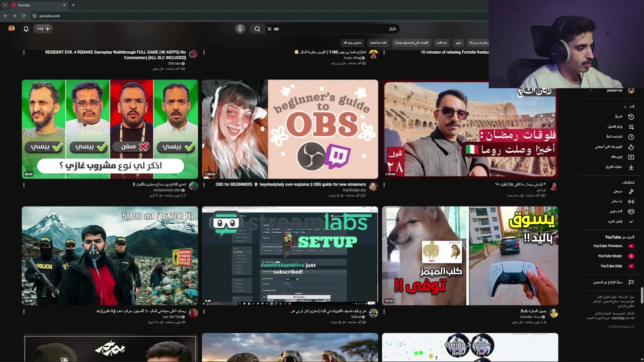Open the account avatar menu
Image resolution: width=644 pixels, height=362 pixels.
click(x=12, y=29)
